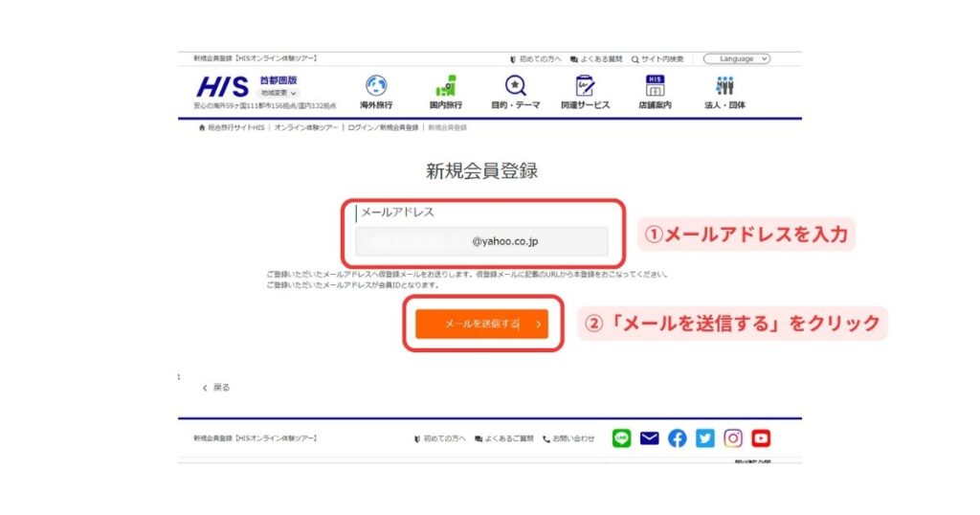Click the メールを送信する button
This screenshot has width=980, height=515.
point(482,324)
